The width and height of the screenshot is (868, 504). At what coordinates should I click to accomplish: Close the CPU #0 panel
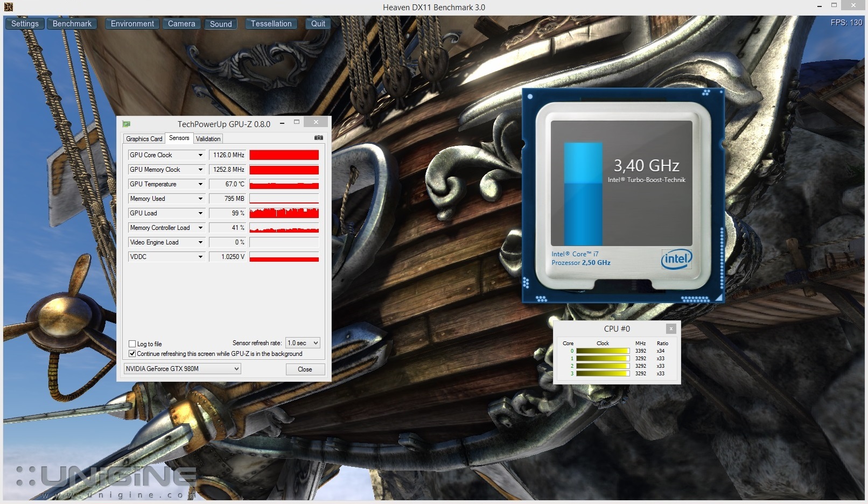pos(671,328)
